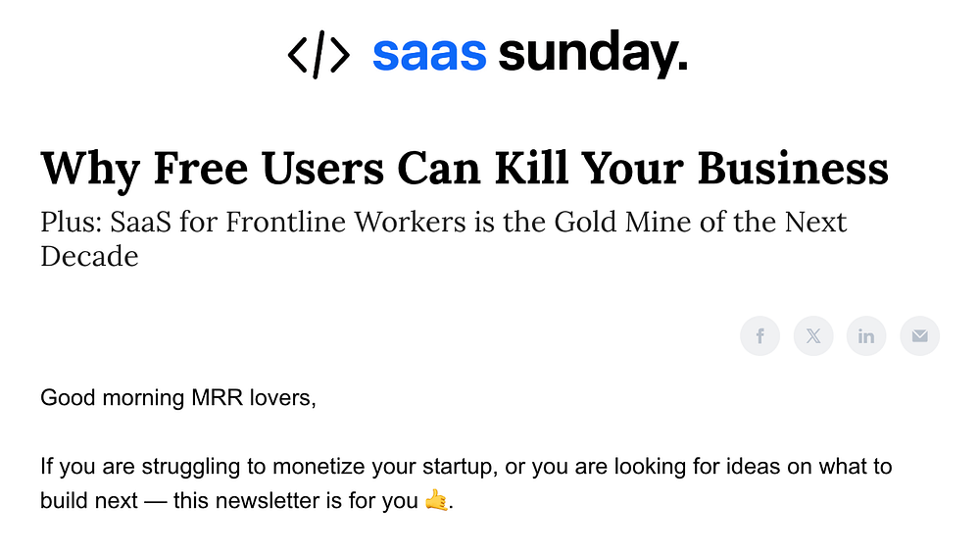Click the black "sunday." logo text
Viewport: 980px width, 556px height.
pyautogui.click(x=593, y=55)
